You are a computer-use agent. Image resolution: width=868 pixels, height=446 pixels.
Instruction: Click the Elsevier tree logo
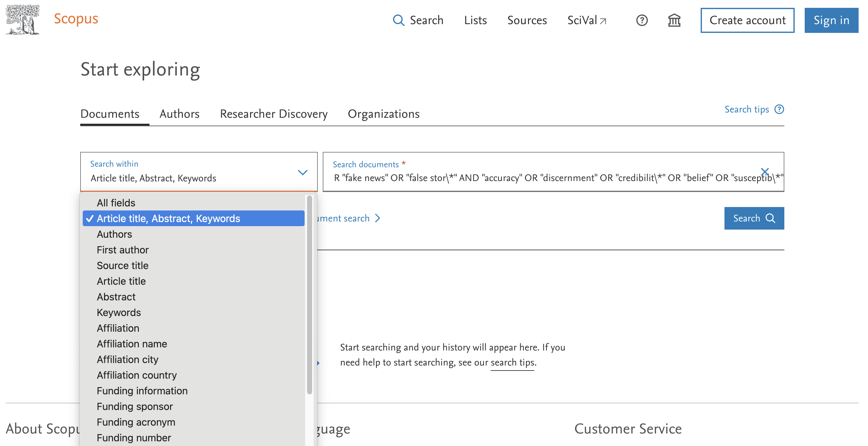(22, 19)
